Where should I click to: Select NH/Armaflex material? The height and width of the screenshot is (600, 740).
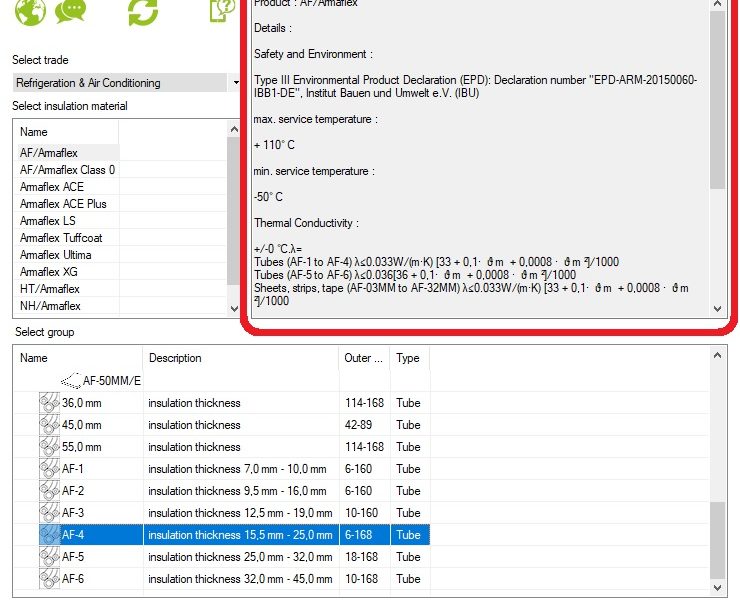[x=50, y=305]
